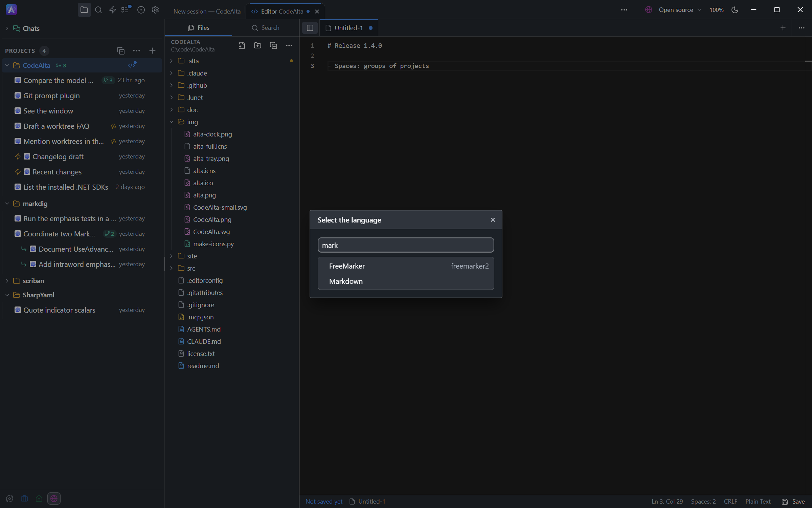The height and width of the screenshot is (508, 812).
Task: Expand the .alta folder
Action: coord(172,61)
